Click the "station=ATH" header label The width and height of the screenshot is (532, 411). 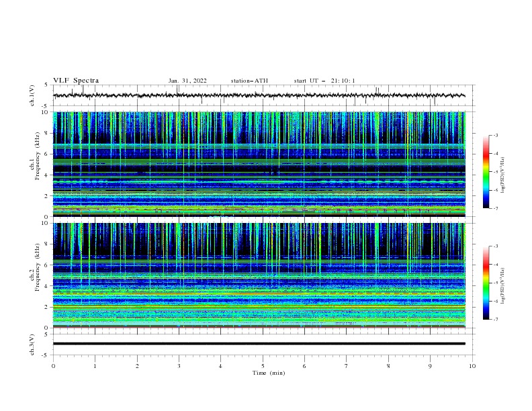point(249,81)
